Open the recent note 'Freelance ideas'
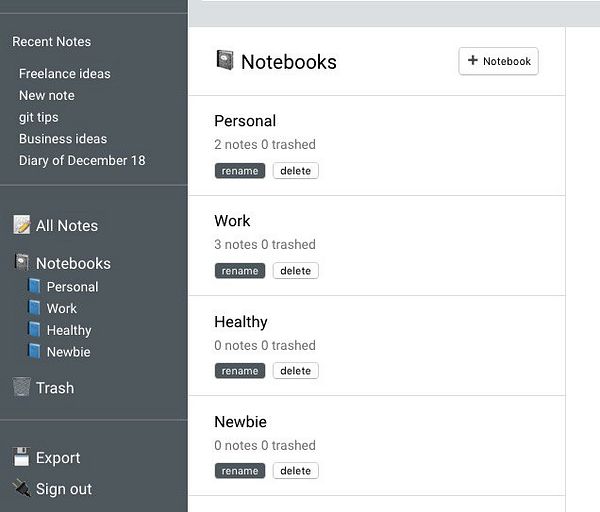Screen dimensions: 600x512 65,74
